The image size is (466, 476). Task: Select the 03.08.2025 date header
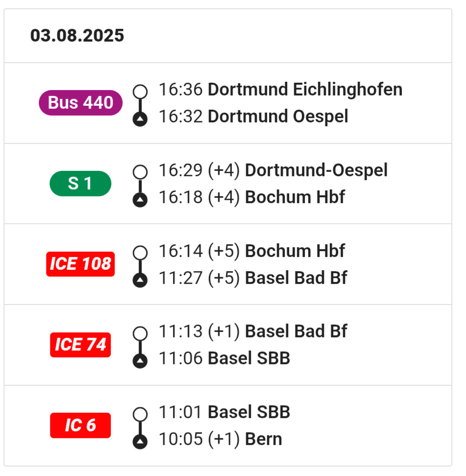77,36
